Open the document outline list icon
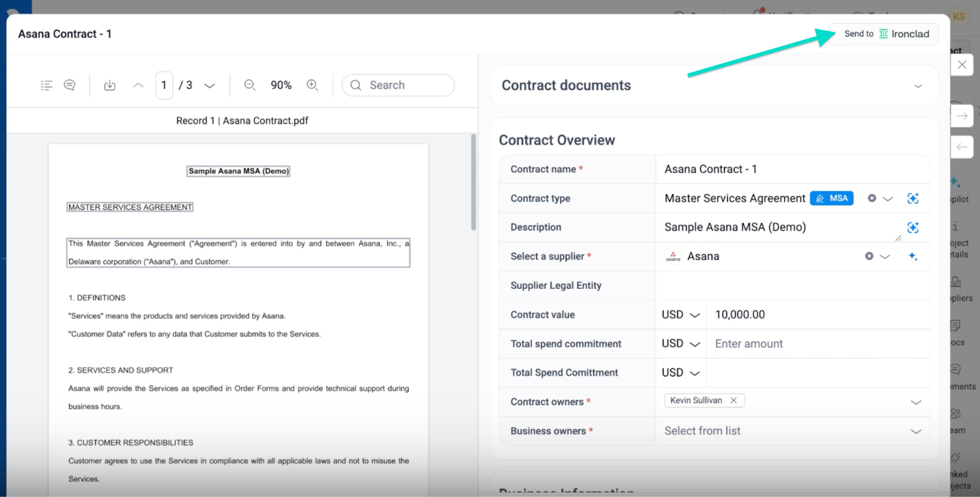Image resolution: width=980 pixels, height=497 pixels. (47, 86)
